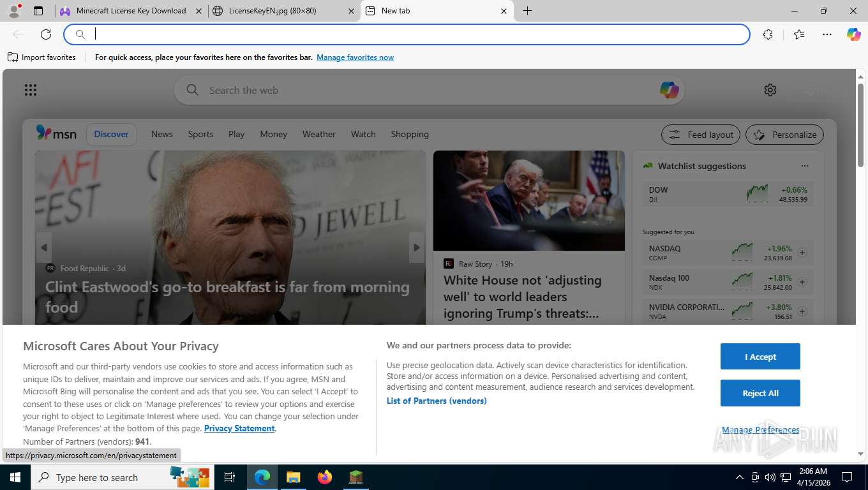
Task: Open a new browser tab
Action: (527, 11)
